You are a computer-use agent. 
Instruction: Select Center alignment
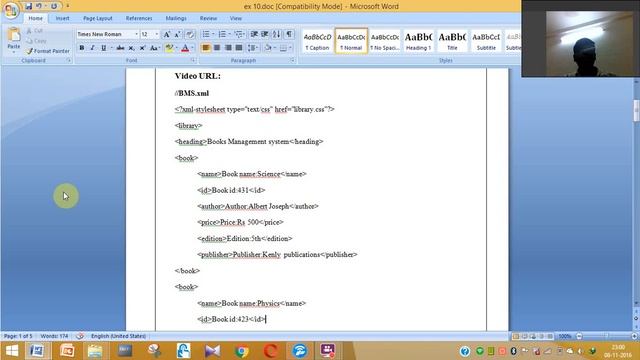click(x=217, y=48)
